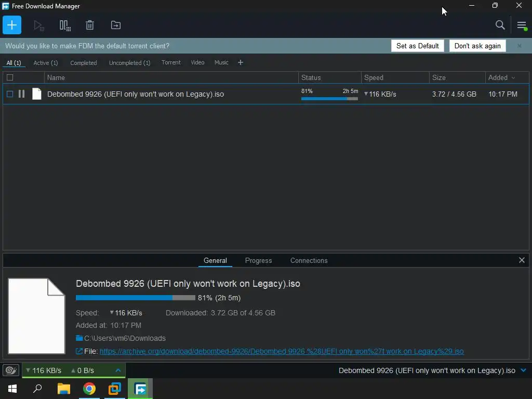Click the large file thumbnail in details
Screen dimensions: 532x399
coord(36,316)
